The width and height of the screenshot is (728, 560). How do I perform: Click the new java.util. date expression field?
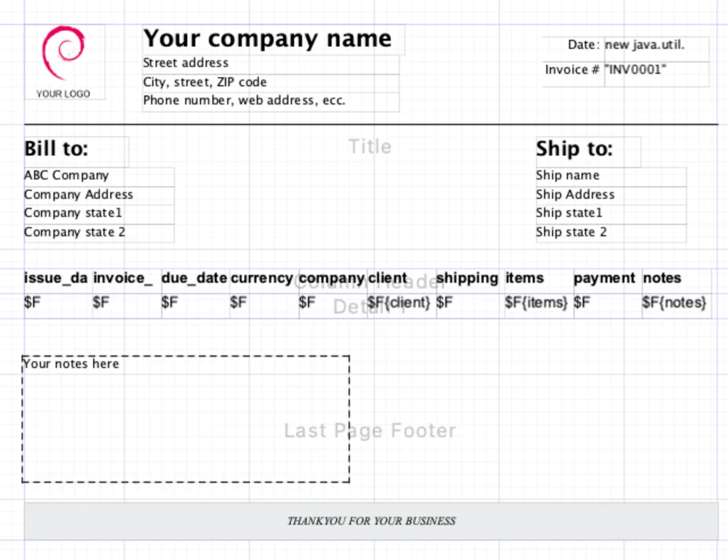point(645,45)
